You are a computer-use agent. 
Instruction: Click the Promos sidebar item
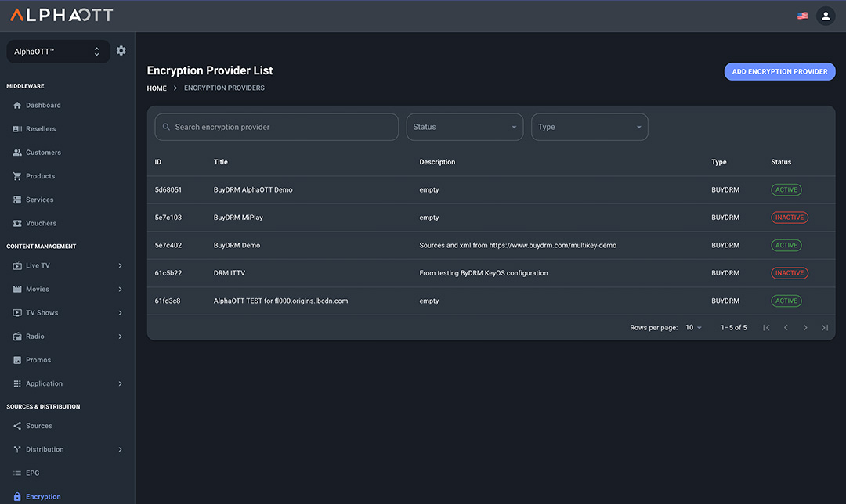point(38,360)
